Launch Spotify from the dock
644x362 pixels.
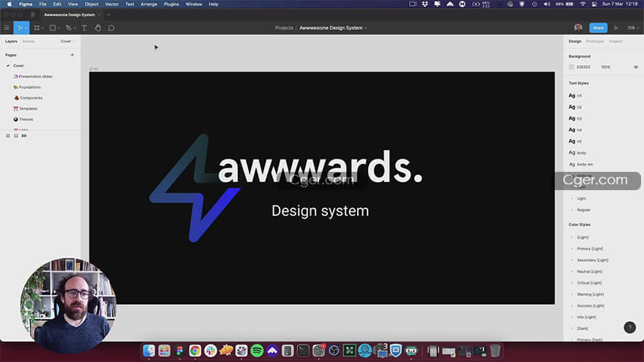point(257,350)
